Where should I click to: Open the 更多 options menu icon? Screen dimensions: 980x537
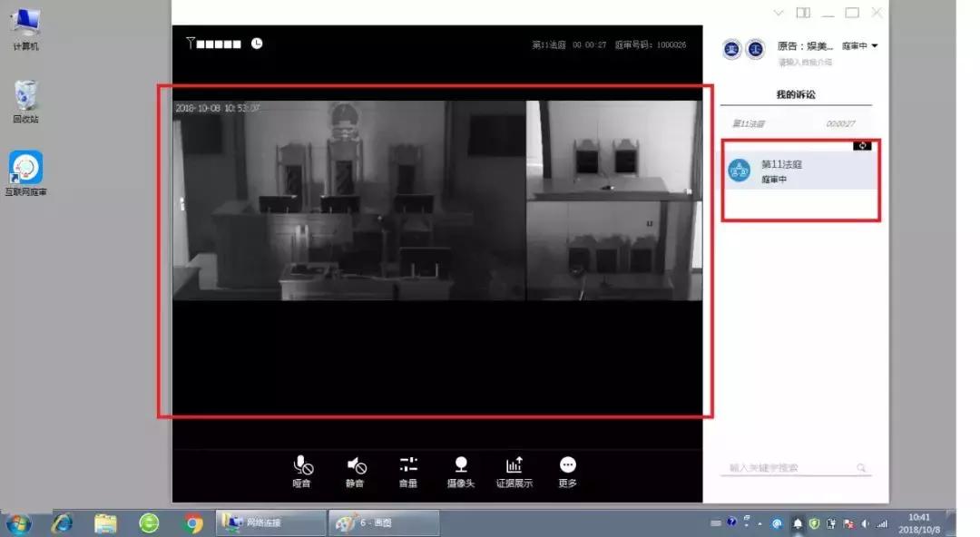567,464
